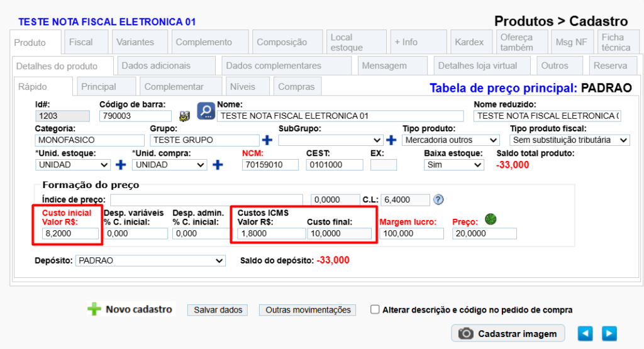
Task: Click the Custo inicial field 8,2000
Action: (x=70, y=234)
